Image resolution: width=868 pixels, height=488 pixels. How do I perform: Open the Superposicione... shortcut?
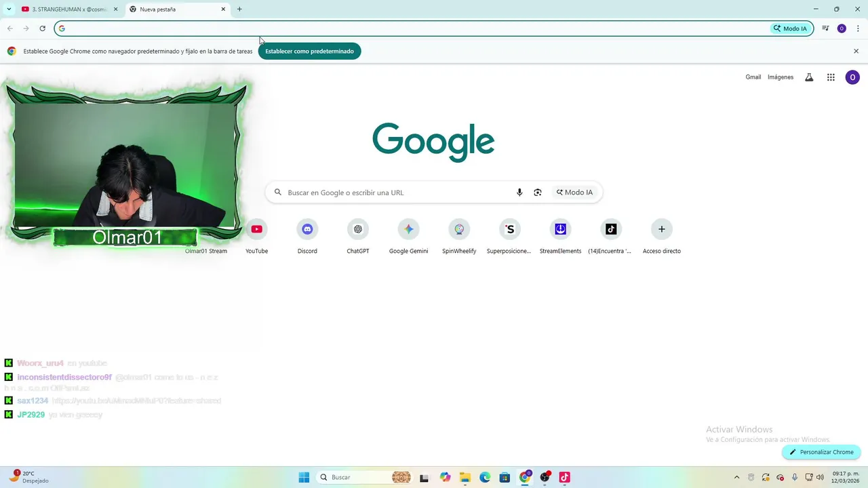(x=509, y=237)
